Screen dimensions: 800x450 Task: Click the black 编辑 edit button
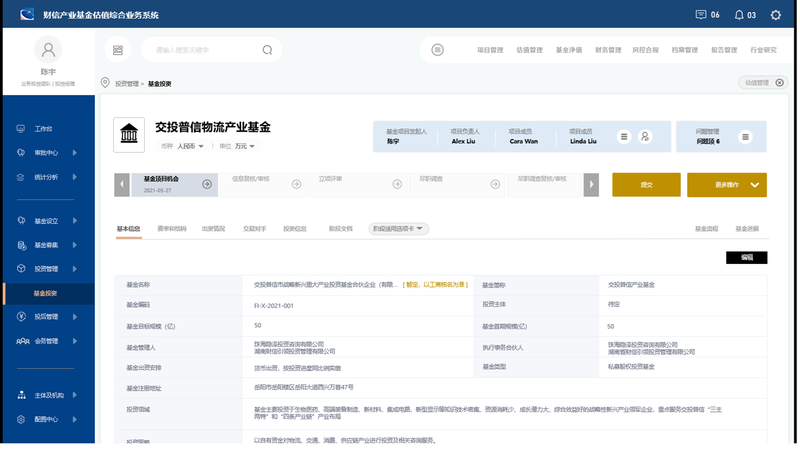(746, 257)
